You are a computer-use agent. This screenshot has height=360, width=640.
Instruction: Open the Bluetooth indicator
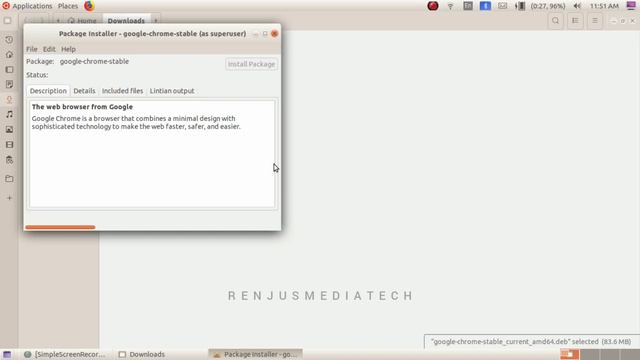(485, 6)
